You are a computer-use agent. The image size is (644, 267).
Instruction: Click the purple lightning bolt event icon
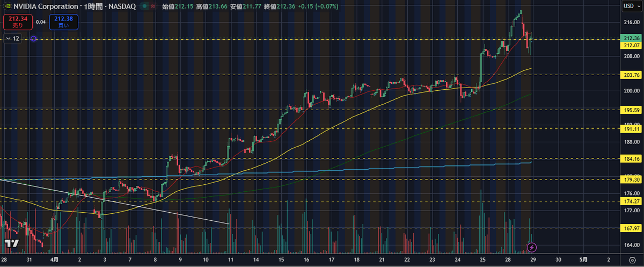pos(531,247)
